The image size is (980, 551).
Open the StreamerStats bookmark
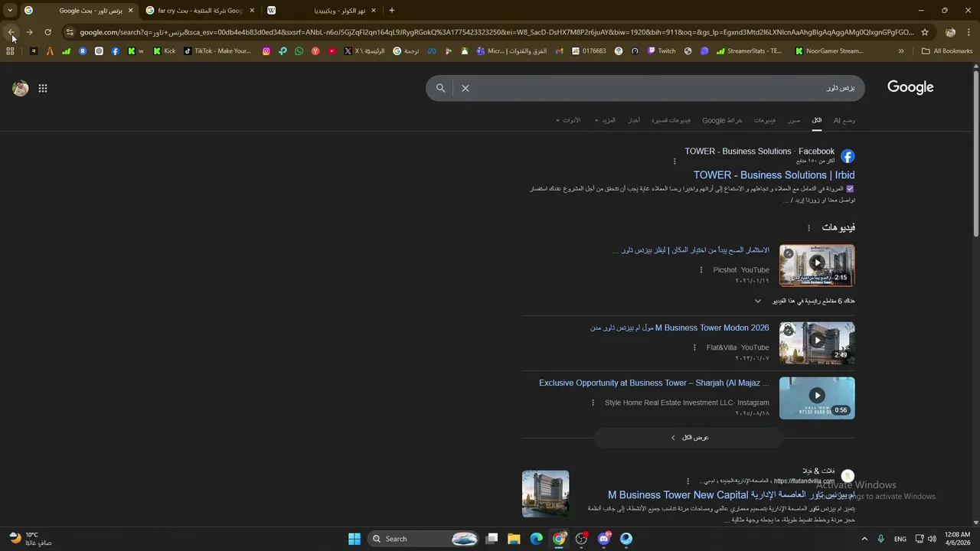point(749,51)
